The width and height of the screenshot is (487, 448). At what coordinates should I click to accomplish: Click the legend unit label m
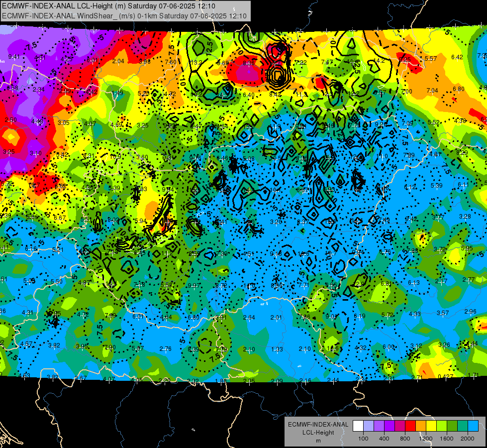[318, 441]
